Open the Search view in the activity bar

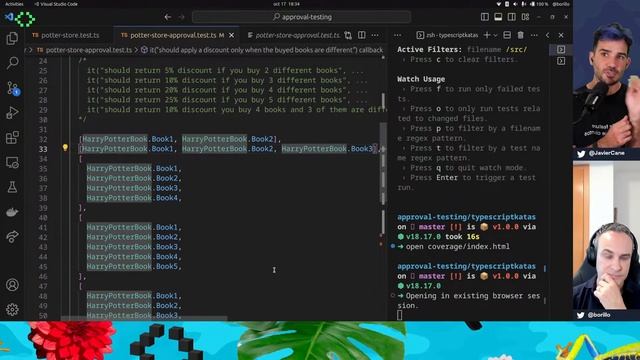[12, 63]
